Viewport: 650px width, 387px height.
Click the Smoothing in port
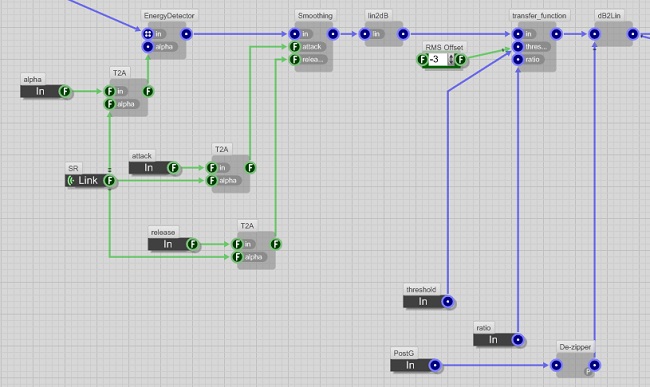click(x=294, y=34)
